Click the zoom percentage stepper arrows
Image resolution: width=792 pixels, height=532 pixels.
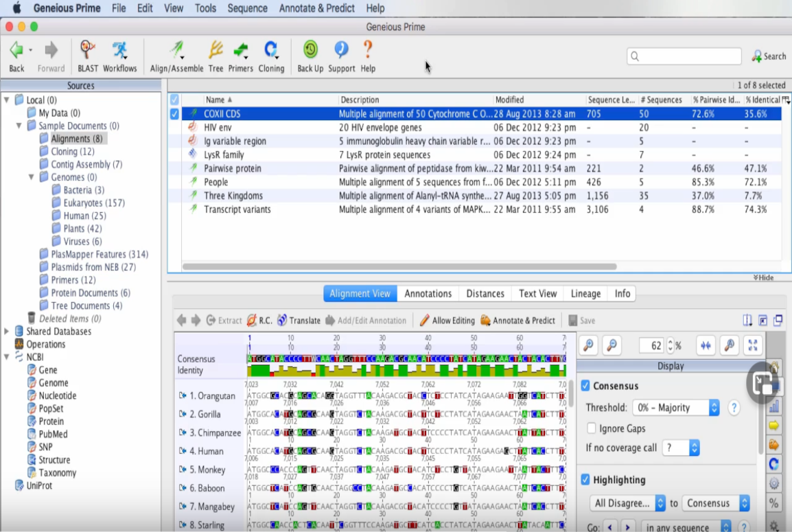pos(671,345)
